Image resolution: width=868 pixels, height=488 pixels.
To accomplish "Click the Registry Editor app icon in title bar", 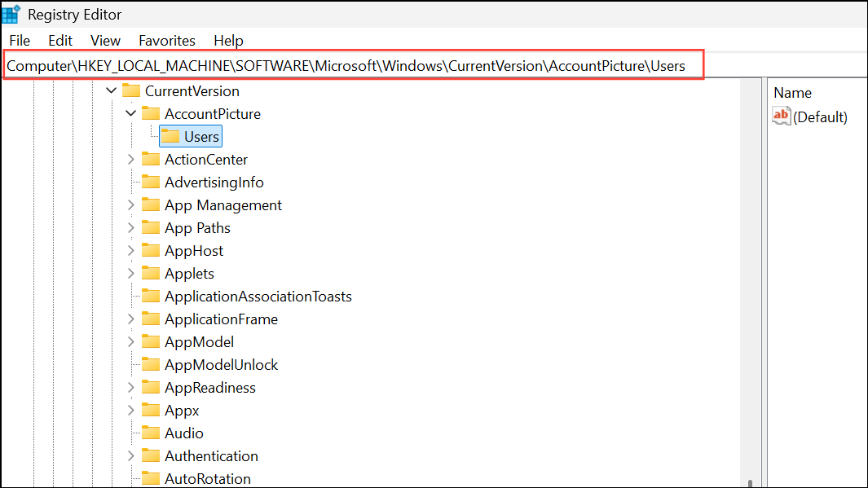I will [11, 14].
